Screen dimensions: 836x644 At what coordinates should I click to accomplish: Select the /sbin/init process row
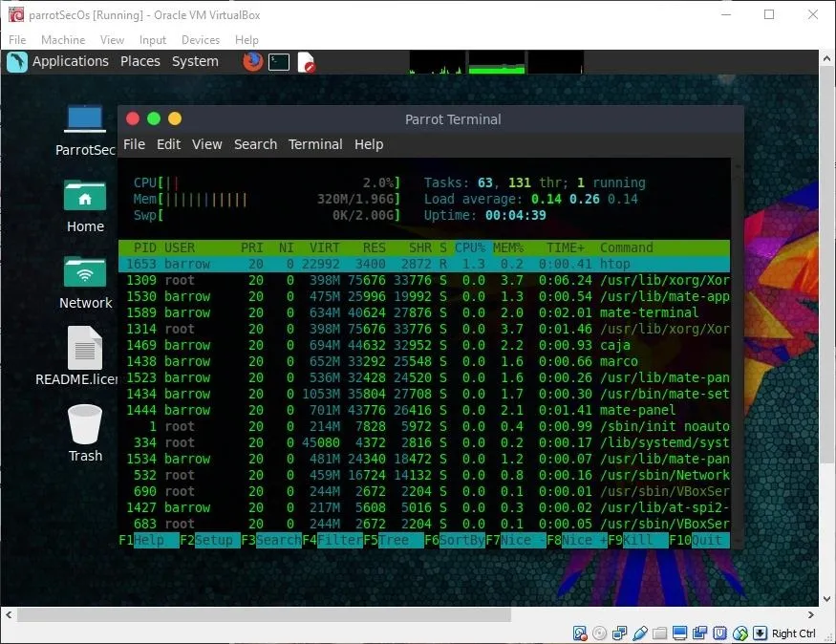coord(424,426)
